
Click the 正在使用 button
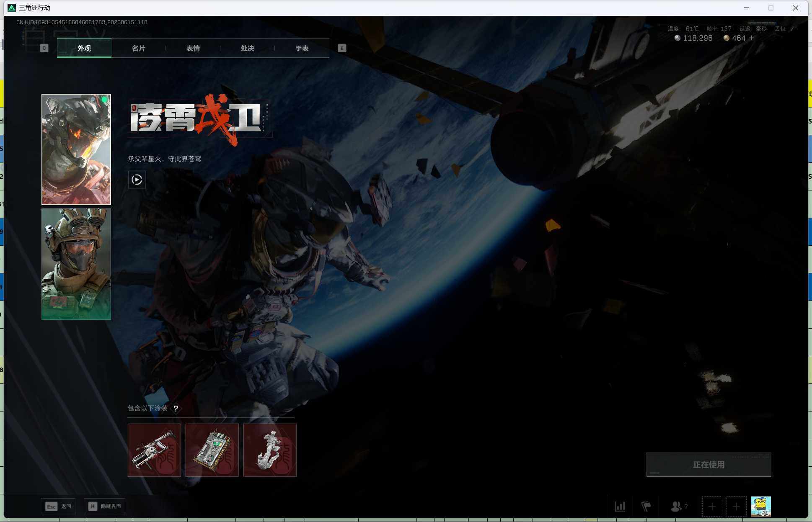point(709,465)
